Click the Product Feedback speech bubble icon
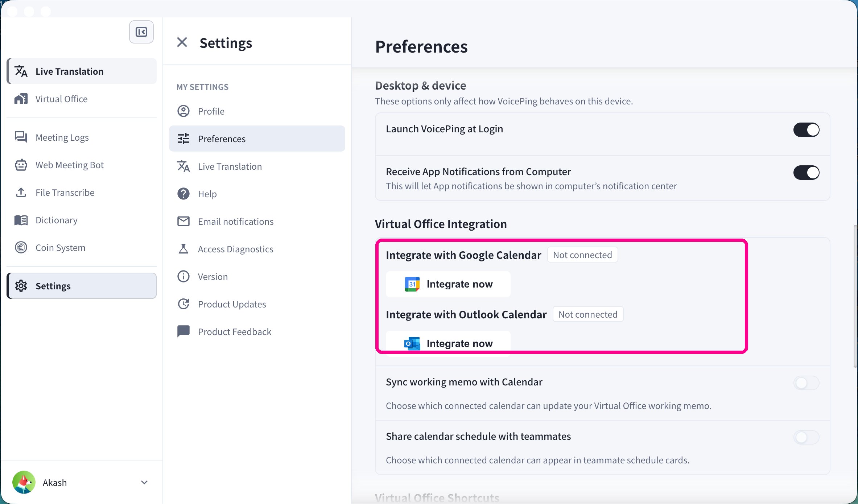Viewport: 858px width, 504px height. tap(183, 332)
